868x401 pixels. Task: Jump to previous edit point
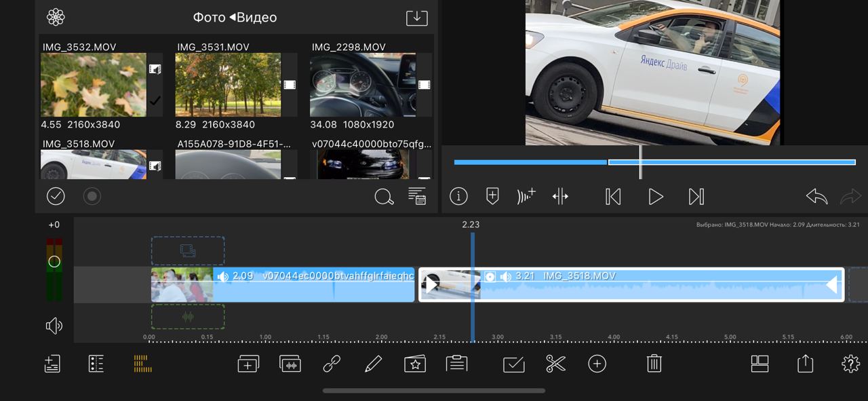pos(613,197)
